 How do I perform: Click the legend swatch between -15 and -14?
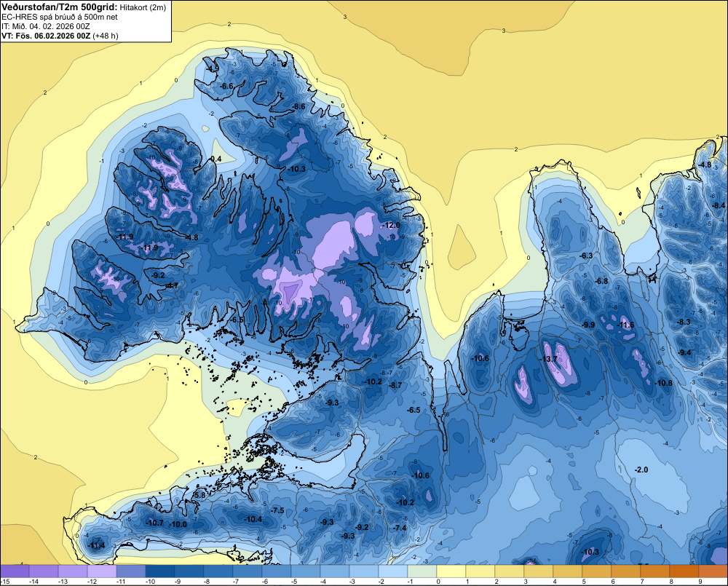tap(15, 571)
